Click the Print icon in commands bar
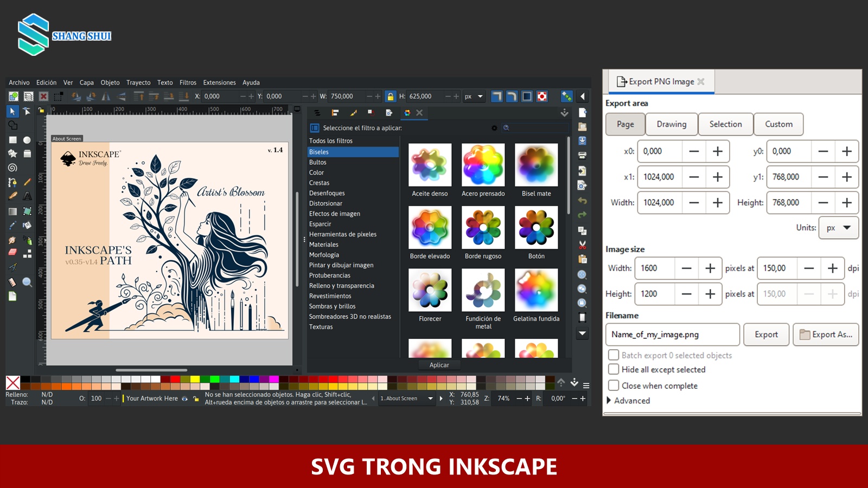 (x=582, y=156)
